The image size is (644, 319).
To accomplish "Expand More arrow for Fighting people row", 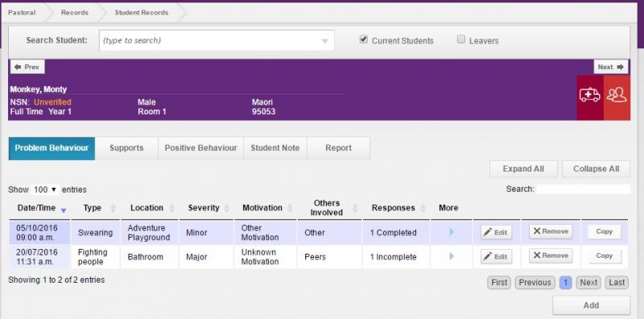I will [x=452, y=256].
